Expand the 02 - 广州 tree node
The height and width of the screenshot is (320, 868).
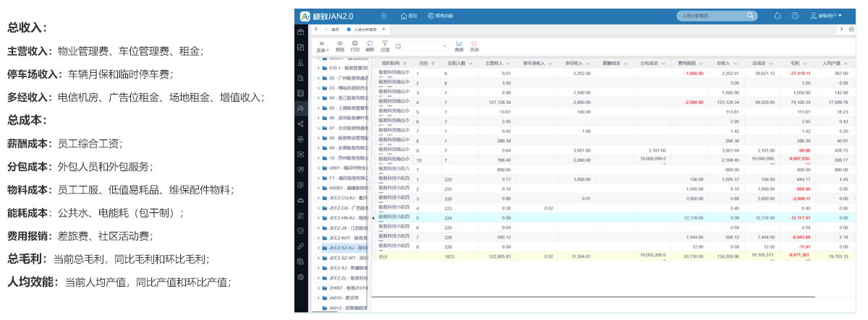(318, 77)
